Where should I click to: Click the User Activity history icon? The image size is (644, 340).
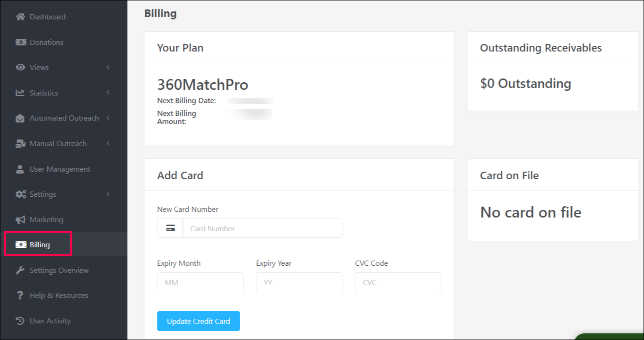pyautogui.click(x=20, y=321)
